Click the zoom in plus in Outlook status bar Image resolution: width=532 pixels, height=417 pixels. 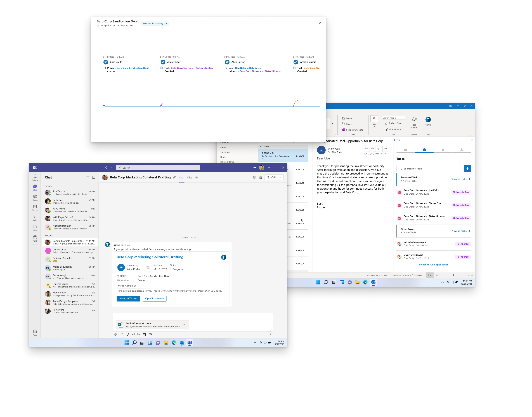click(x=464, y=275)
